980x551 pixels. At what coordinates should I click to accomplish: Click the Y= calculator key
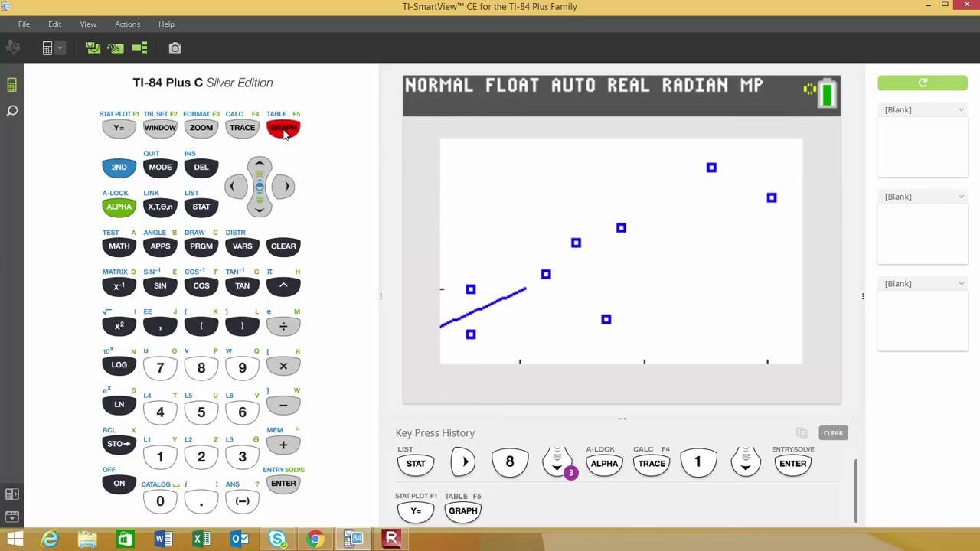pyautogui.click(x=119, y=128)
